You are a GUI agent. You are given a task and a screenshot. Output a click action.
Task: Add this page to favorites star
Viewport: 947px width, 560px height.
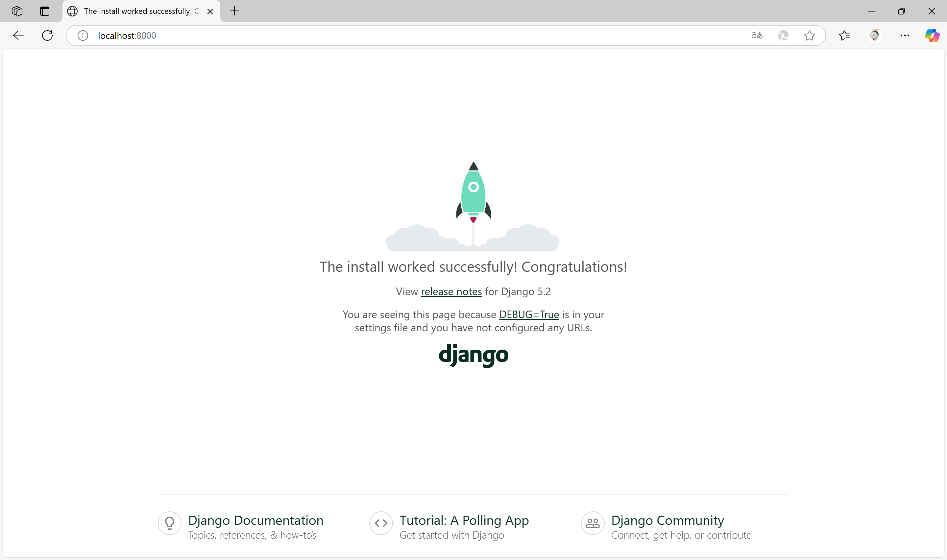809,35
